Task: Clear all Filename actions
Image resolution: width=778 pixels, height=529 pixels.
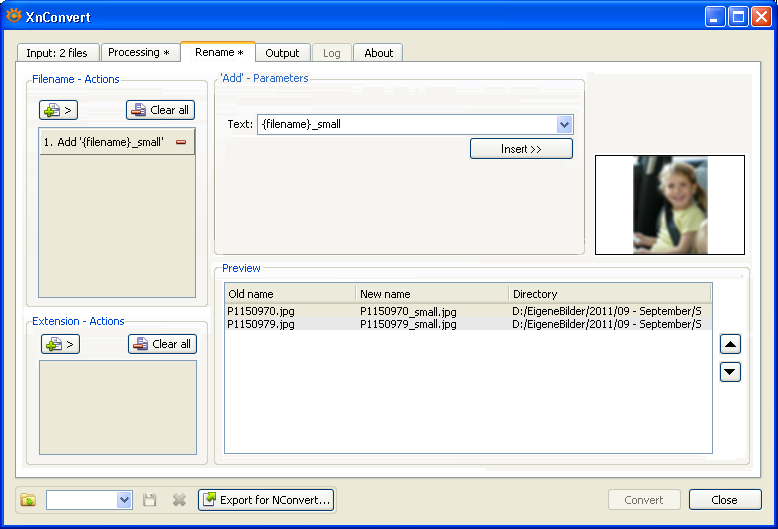Action: tap(160, 110)
